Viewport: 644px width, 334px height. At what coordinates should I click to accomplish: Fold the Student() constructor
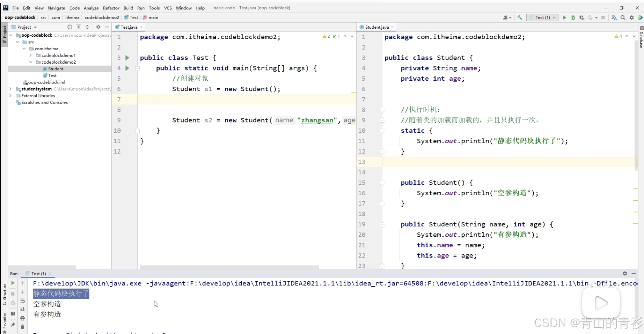point(382,183)
